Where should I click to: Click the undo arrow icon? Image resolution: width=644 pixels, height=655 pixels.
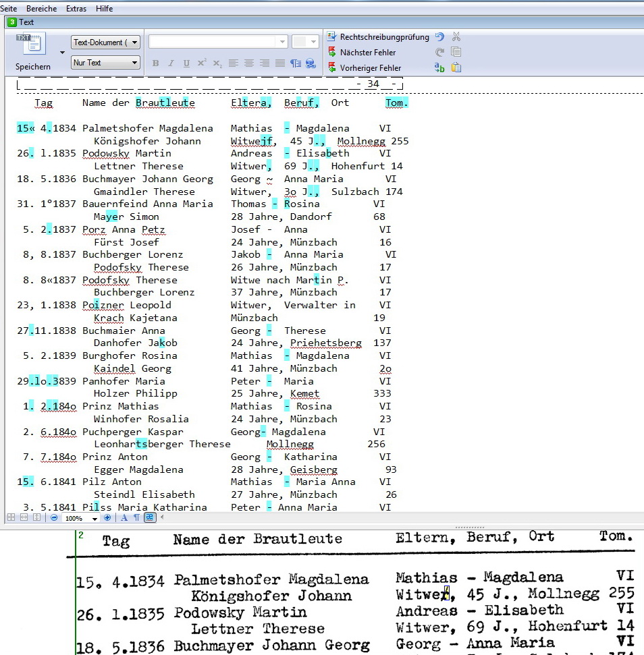point(439,37)
